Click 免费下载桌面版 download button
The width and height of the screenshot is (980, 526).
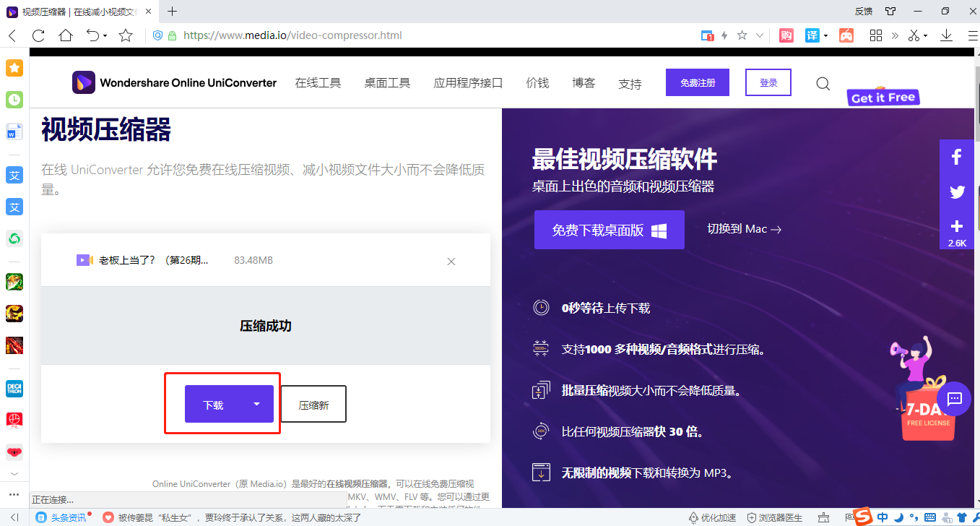tap(610, 230)
